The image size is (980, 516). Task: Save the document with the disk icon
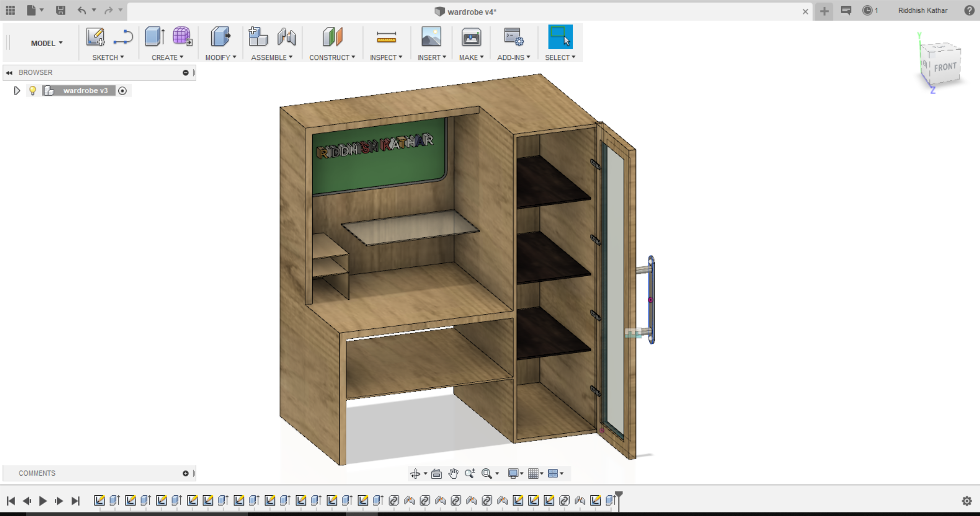(60, 10)
